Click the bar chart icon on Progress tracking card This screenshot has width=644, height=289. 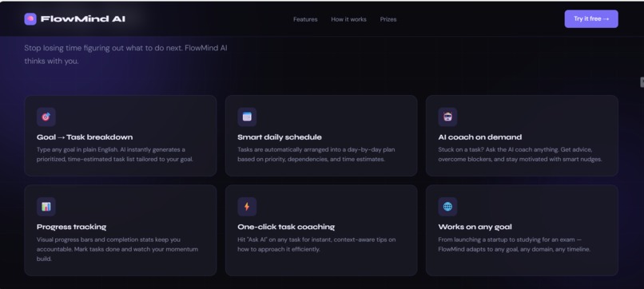click(x=46, y=207)
